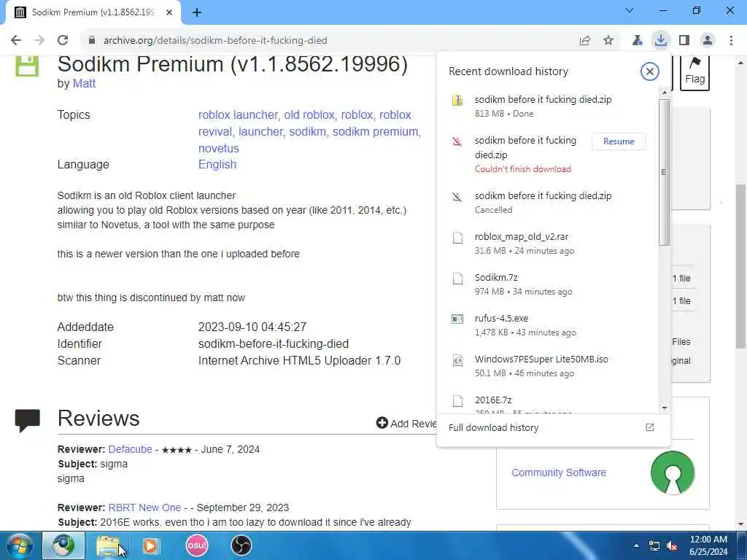The image size is (747, 560).
Task: Bookmark this page with the star icon
Action: click(x=608, y=41)
